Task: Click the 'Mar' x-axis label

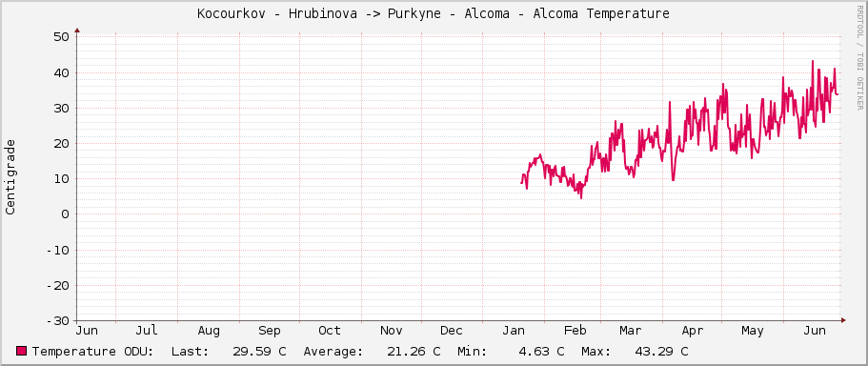Action: tap(631, 331)
